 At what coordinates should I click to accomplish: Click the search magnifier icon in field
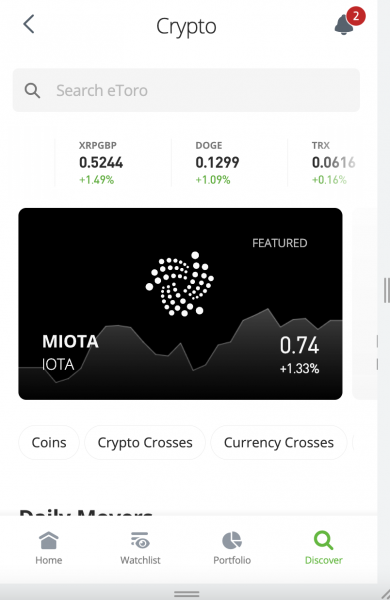[x=32, y=91]
